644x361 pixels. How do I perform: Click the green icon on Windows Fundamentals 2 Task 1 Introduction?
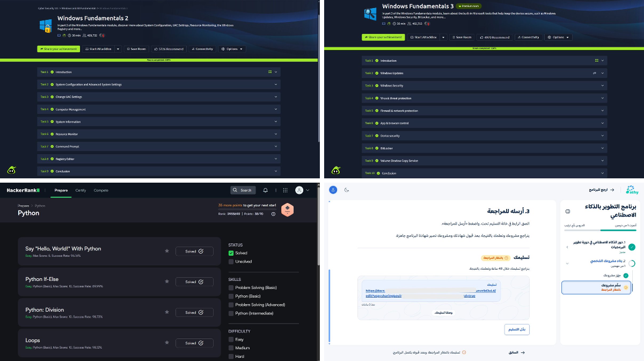[x=270, y=72]
